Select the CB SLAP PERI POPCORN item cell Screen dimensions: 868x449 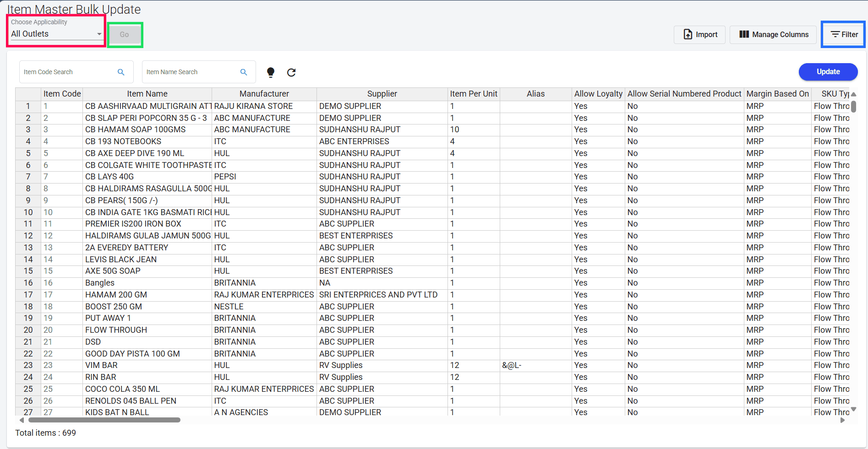(x=147, y=118)
